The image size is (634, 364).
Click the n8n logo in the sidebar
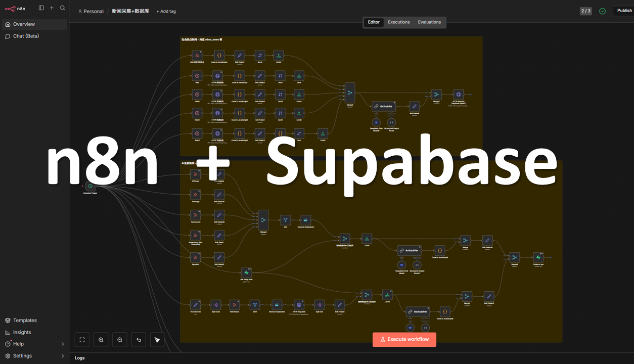coord(15,8)
